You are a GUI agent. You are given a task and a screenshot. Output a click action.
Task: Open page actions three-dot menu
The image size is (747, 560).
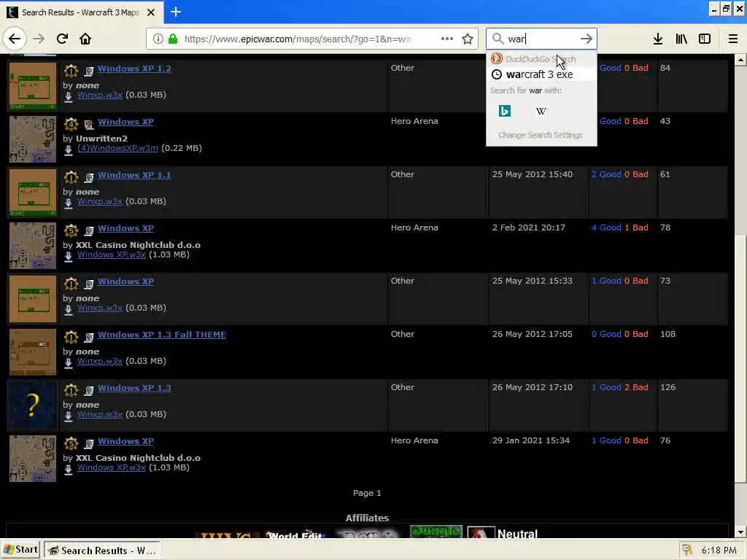point(447,39)
